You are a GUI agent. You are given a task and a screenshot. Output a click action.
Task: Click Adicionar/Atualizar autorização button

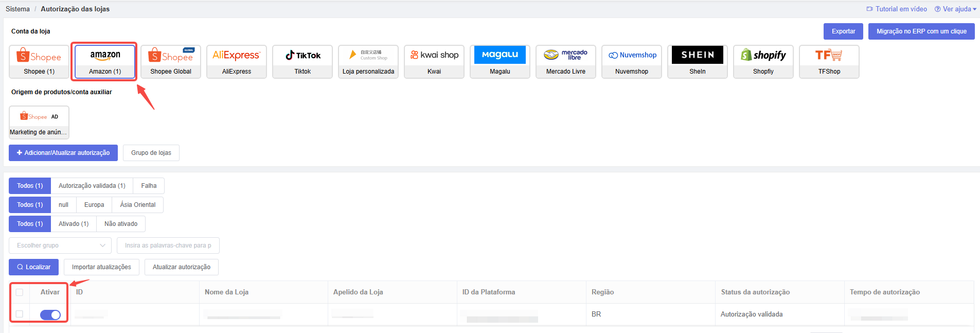tap(63, 153)
